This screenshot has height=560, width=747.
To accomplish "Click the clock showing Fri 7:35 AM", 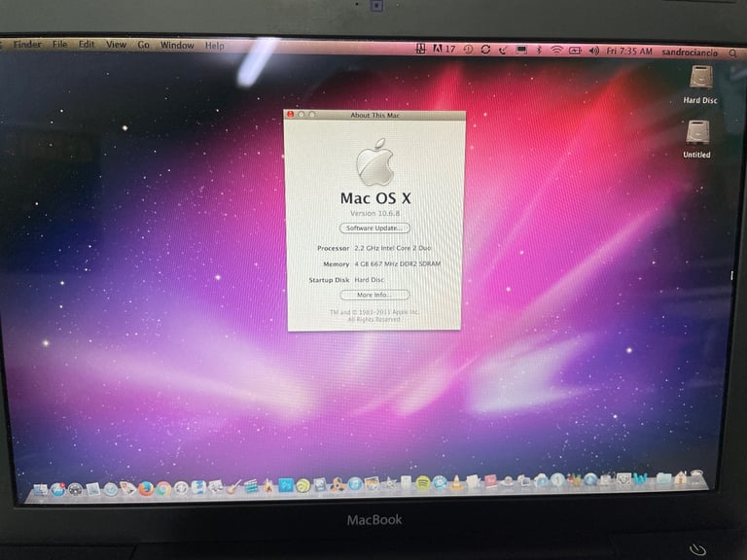I will point(629,51).
